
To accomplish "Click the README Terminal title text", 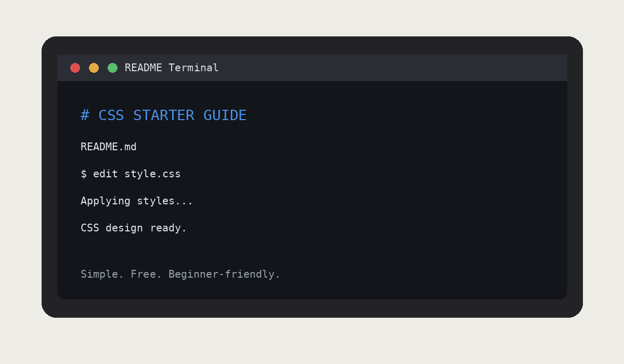I will [172, 68].
